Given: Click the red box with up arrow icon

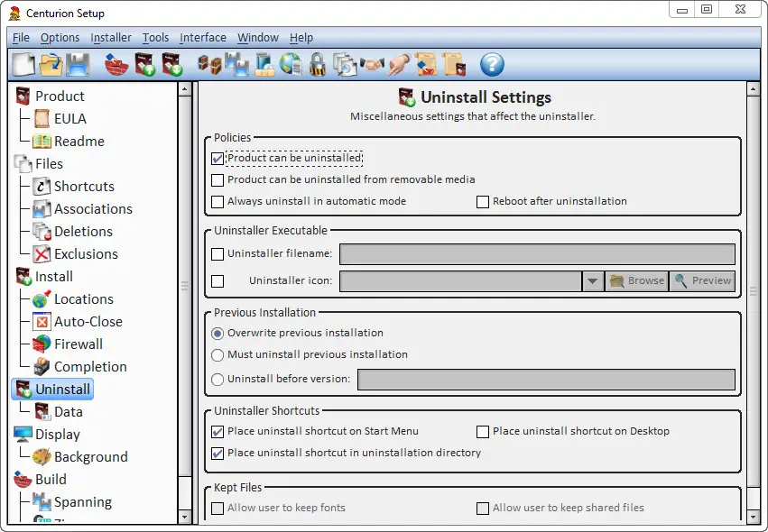Looking at the screenshot, I should pyautogui.click(x=145, y=65).
